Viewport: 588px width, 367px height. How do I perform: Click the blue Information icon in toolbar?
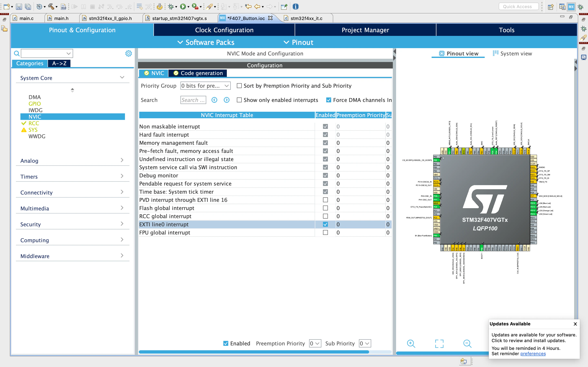pos(295,7)
